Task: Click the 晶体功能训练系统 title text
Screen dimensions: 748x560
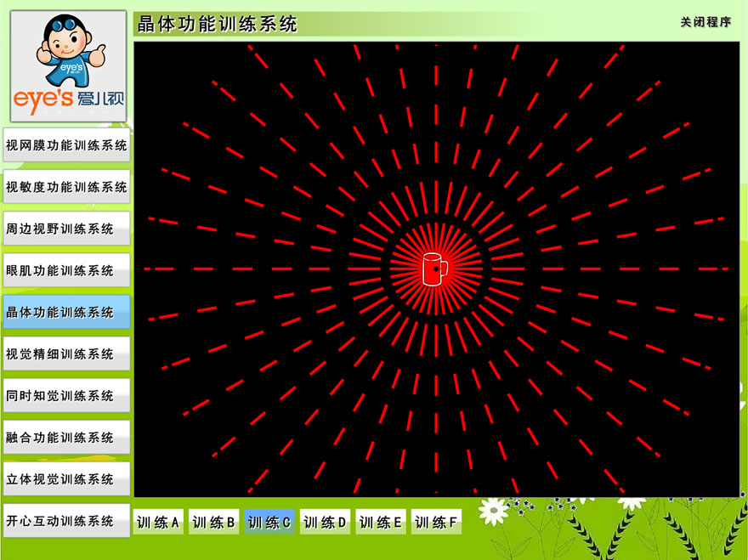Action: [x=217, y=24]
